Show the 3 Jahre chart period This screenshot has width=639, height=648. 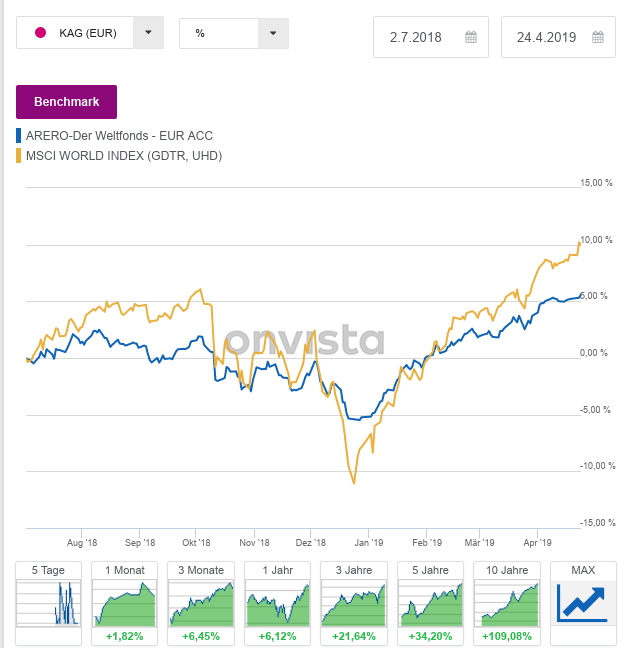pyautogui.click(x=353, y=604)
